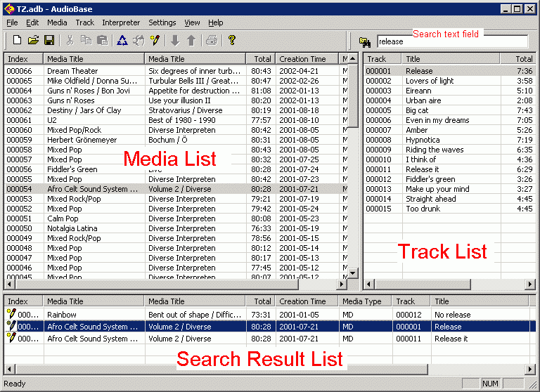Click the search text field containing 'release'
The image size is (540, 392).
click(452, 41)
